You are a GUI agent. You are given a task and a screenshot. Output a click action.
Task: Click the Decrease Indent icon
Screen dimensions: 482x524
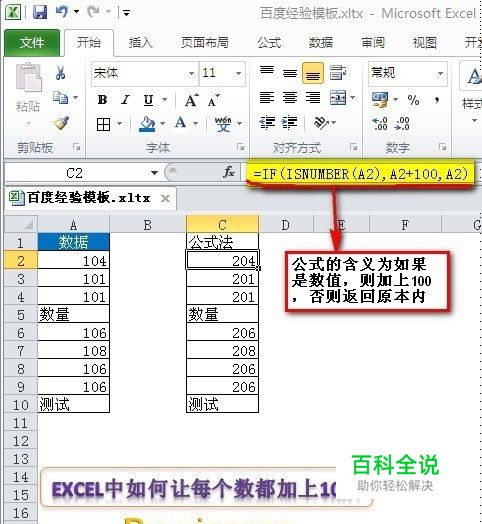267,122
